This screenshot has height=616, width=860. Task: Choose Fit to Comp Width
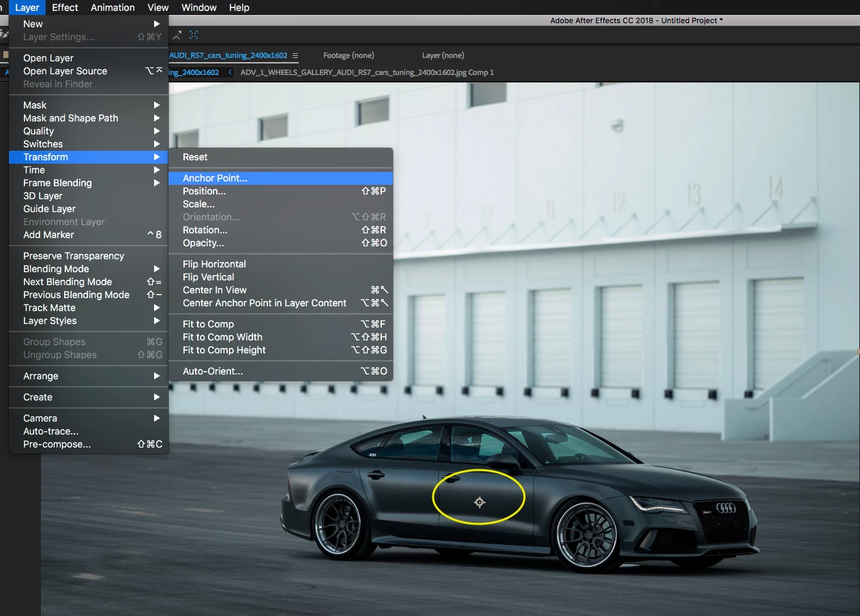(x=281, y=337)
